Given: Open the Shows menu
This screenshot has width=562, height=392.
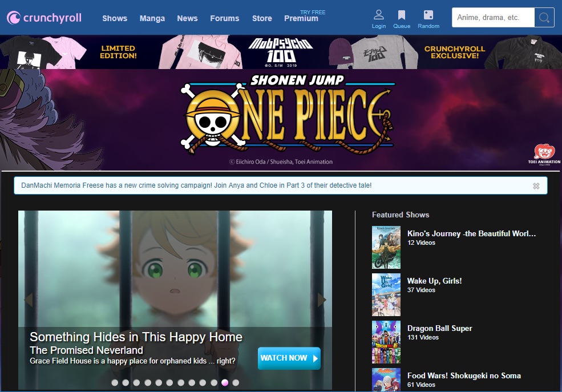Looking at the screenshot, I should 115,18.
